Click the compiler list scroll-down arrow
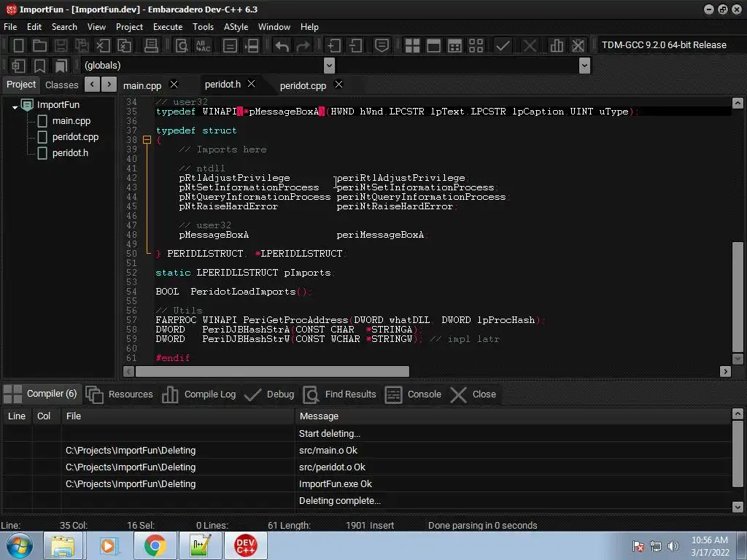 click(738, 507)
